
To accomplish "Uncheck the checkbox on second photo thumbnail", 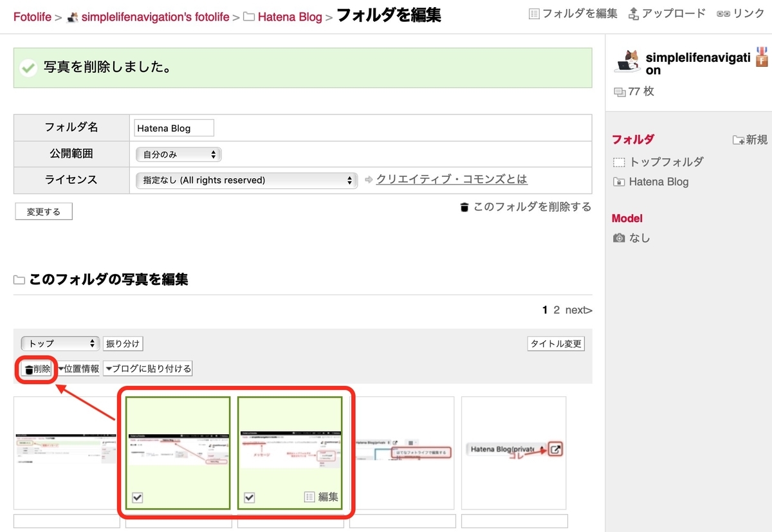I will click(x=137, y=497).
